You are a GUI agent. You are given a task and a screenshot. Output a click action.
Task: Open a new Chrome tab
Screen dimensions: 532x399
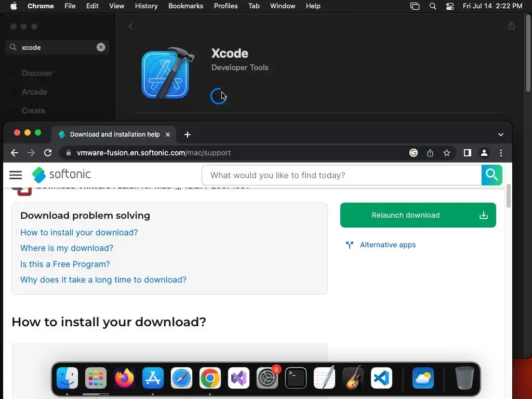(x=187, y=135)
